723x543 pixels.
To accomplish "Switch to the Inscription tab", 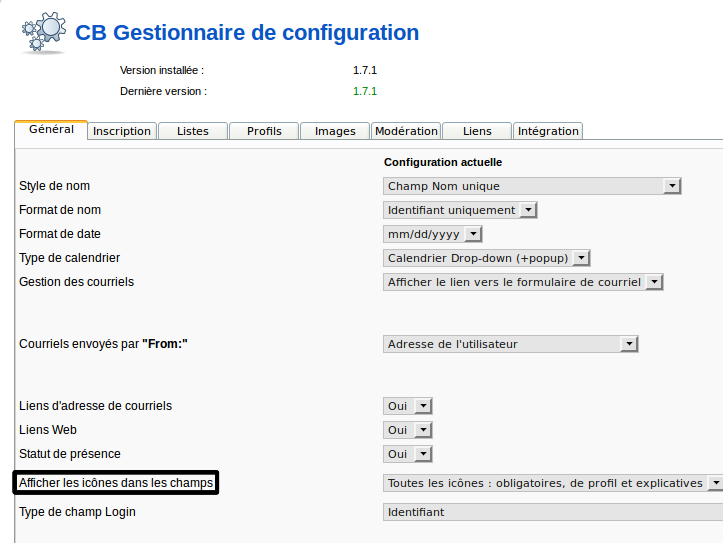I will [x=122, y=131].
